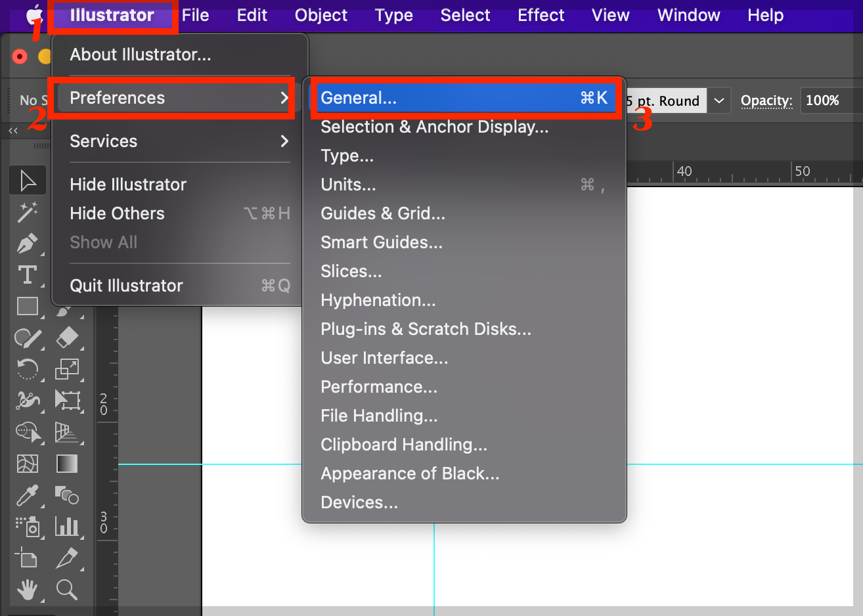Select the Width tool
863x616 pixels.
[x=28, y=400]
